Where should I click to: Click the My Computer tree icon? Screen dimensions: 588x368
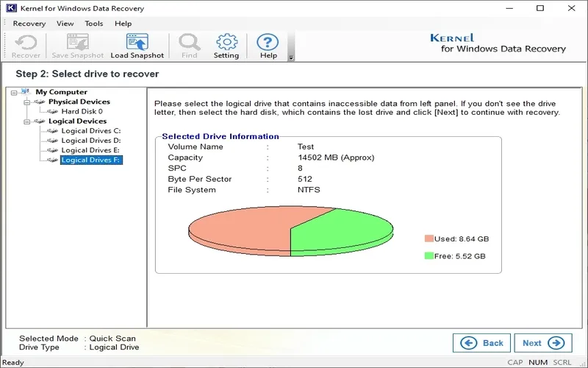(x=25, y=91)
